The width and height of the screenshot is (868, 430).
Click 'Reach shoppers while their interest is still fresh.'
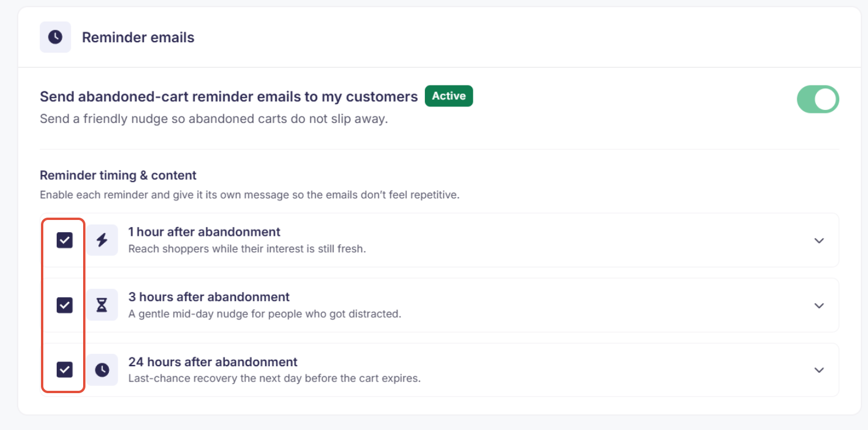point(247,249)
